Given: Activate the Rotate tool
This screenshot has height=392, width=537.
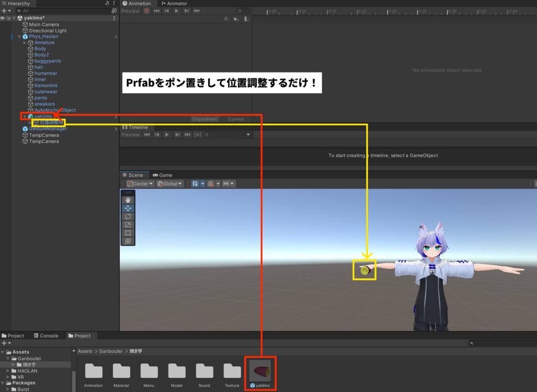Looking at the screenshot, I should [128, 216].
